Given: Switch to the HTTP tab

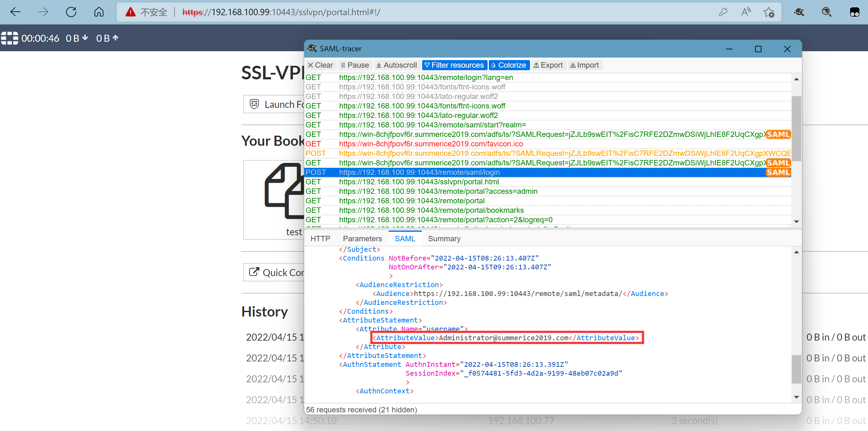Looking at the screenshot, I should pyautogui.click(x=320, y=238).
